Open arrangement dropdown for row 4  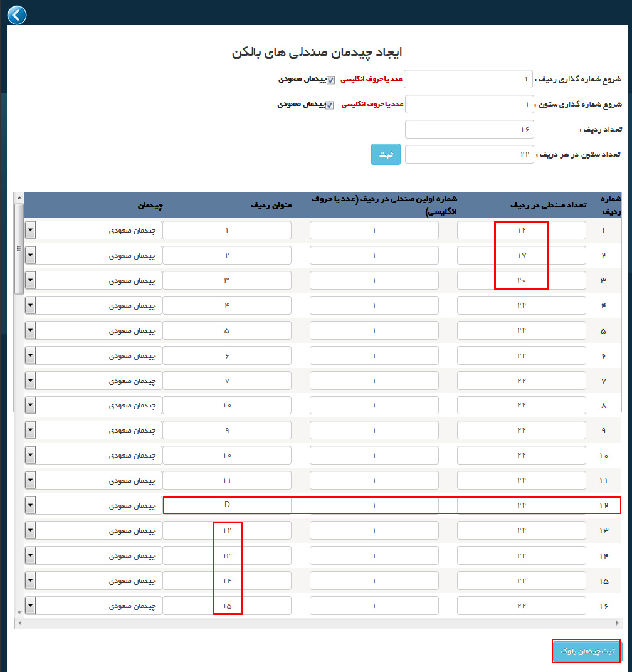[x=30, y=305]
